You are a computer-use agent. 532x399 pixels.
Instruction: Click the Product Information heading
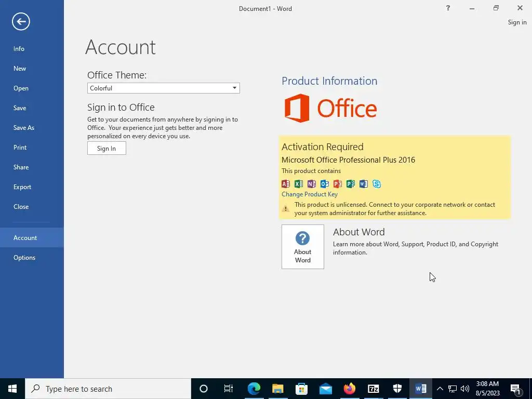point(329,81)
